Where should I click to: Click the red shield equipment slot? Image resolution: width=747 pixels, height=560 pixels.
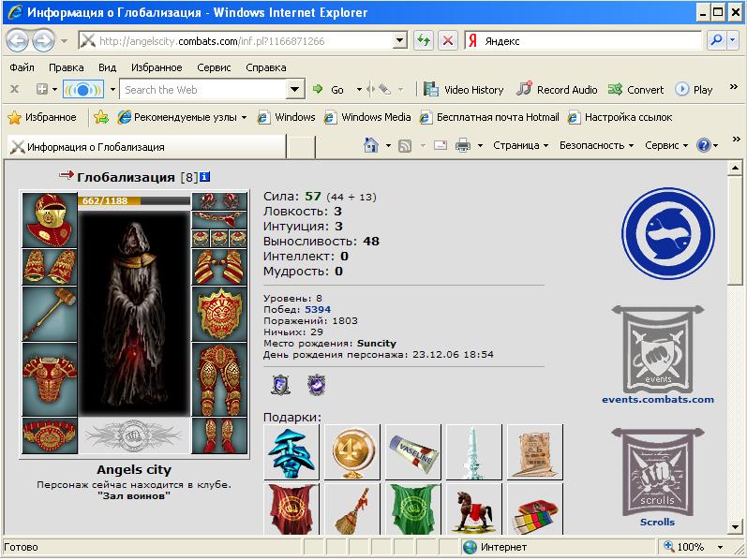(x=219, y=315)
